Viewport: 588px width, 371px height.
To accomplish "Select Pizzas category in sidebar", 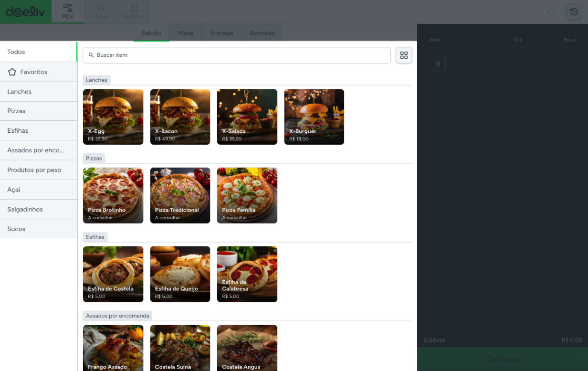I will click(38, 111).
